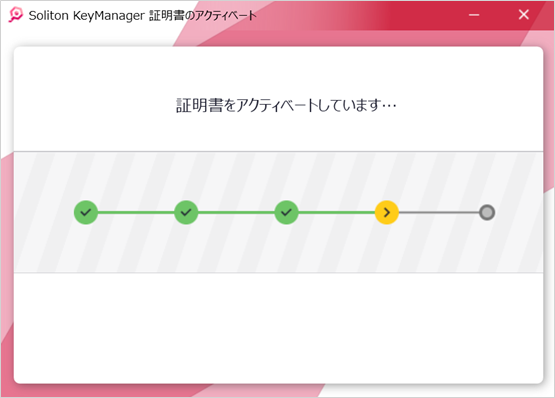Image resolution: width=555 pixels, height=398 pixels.
Task: Click the yellow in-progress arrow step
Action: (x=387, y=212)
